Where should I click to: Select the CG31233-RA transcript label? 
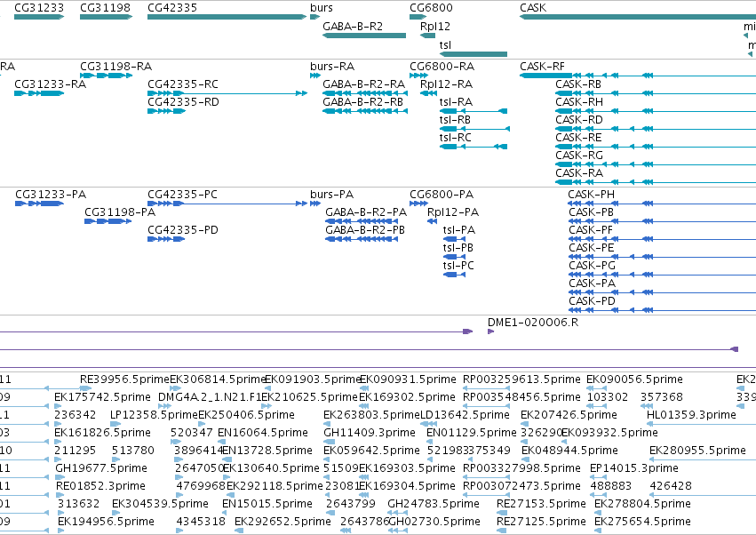pos(50,84)
